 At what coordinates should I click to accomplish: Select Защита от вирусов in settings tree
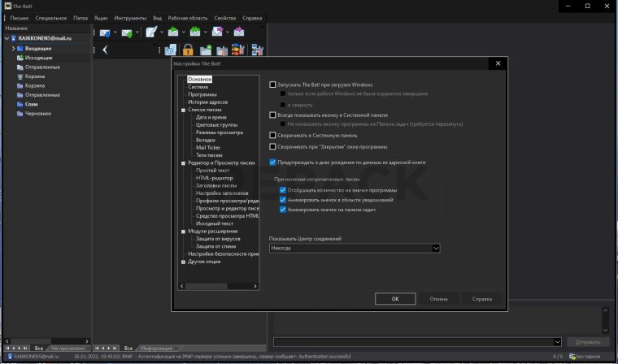pos(215,239)
